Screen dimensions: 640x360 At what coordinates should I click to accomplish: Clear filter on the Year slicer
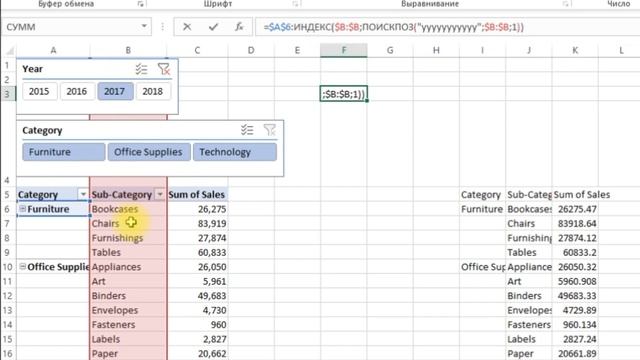164,69
